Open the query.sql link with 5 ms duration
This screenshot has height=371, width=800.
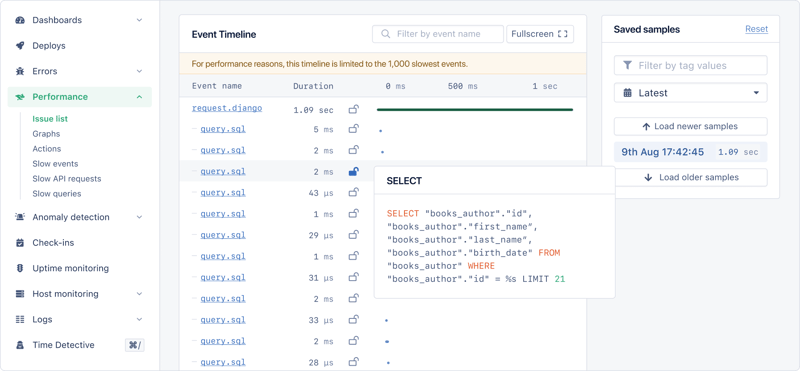tap(223, 129)
